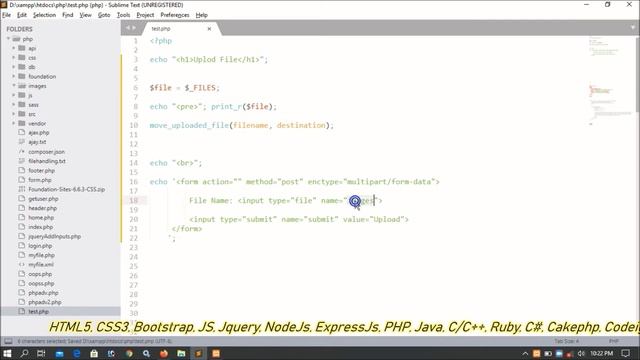The width and height of the screenshot is (640, 360).
Task: Open Windows taskbar search
Action: point(24,353)
